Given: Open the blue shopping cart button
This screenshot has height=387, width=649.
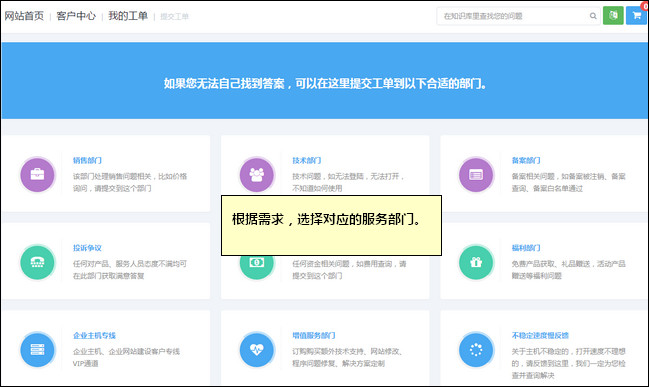Looking at the screenshot, I should pos(636,16).
